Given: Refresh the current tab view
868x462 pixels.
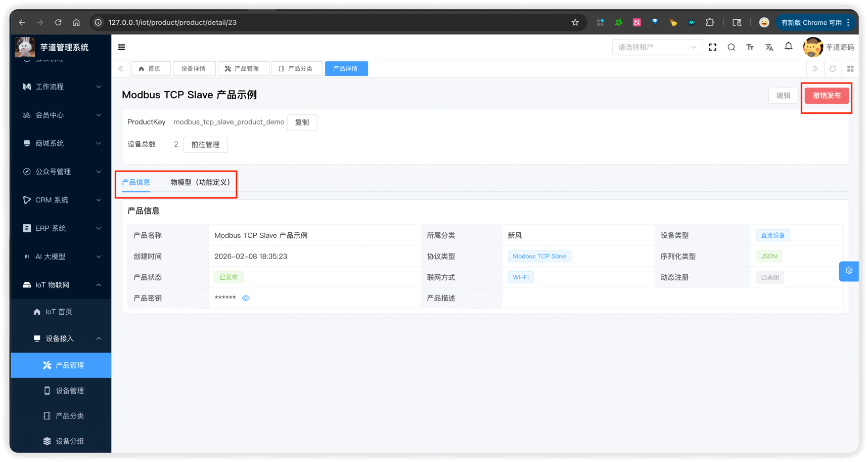Looking at the screenshot, I should point(833,68).
